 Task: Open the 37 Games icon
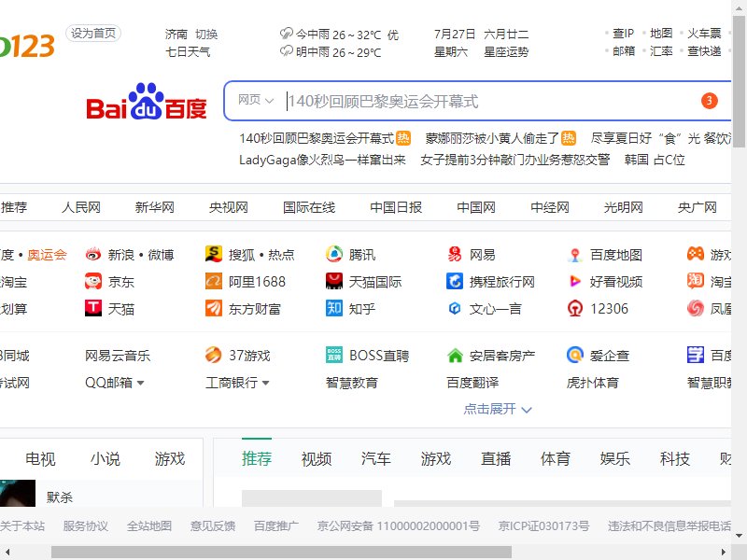[x=214, y=356]
